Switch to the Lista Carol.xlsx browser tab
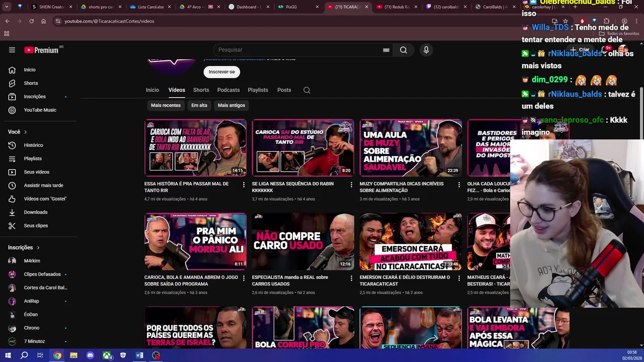 (150, 7)
